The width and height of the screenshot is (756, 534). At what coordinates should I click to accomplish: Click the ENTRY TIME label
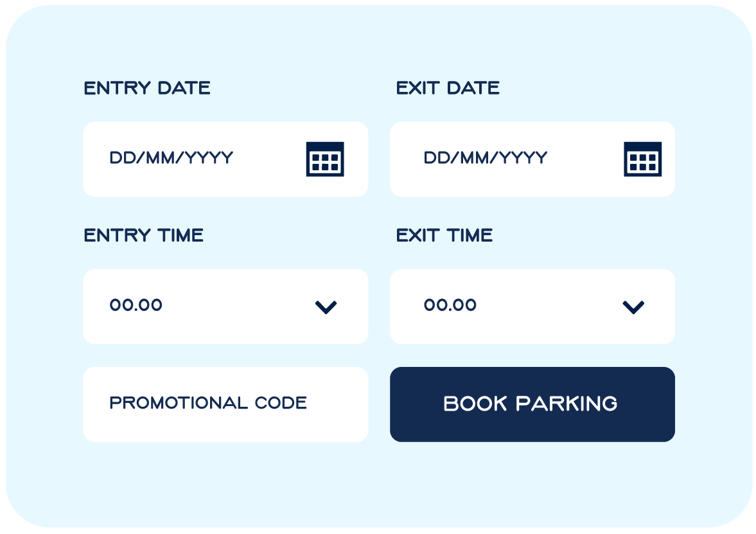pos(144,235)
